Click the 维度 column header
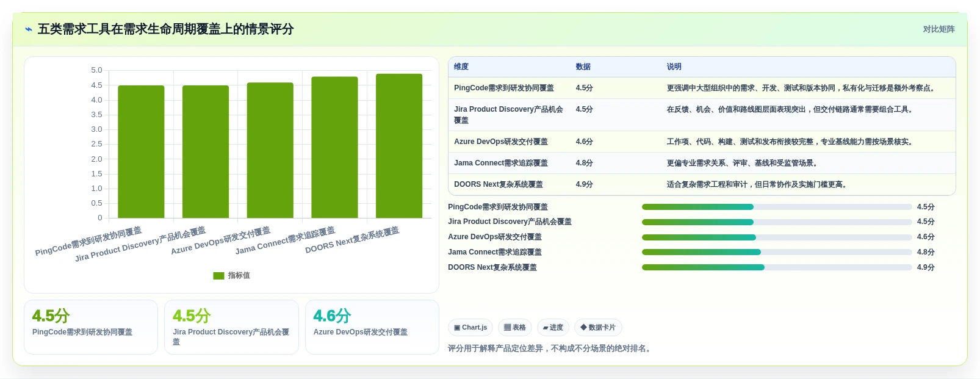Viewport: 980px width, 379px height. click(461, 67)
